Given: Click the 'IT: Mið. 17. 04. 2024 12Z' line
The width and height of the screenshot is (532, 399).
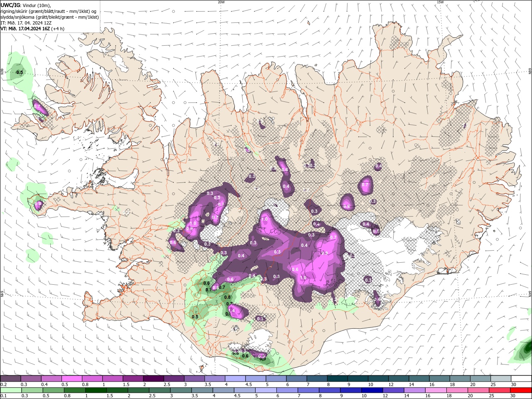Looking at the screenshot, I should tap(27, 23).
